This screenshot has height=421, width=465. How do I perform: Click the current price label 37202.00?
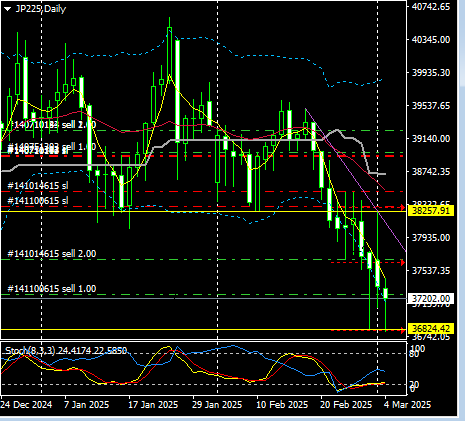tap(430, 299)
